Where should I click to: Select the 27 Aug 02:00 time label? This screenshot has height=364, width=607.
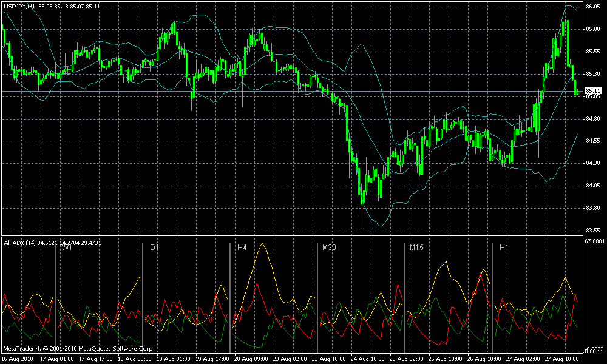coord(523,359)
